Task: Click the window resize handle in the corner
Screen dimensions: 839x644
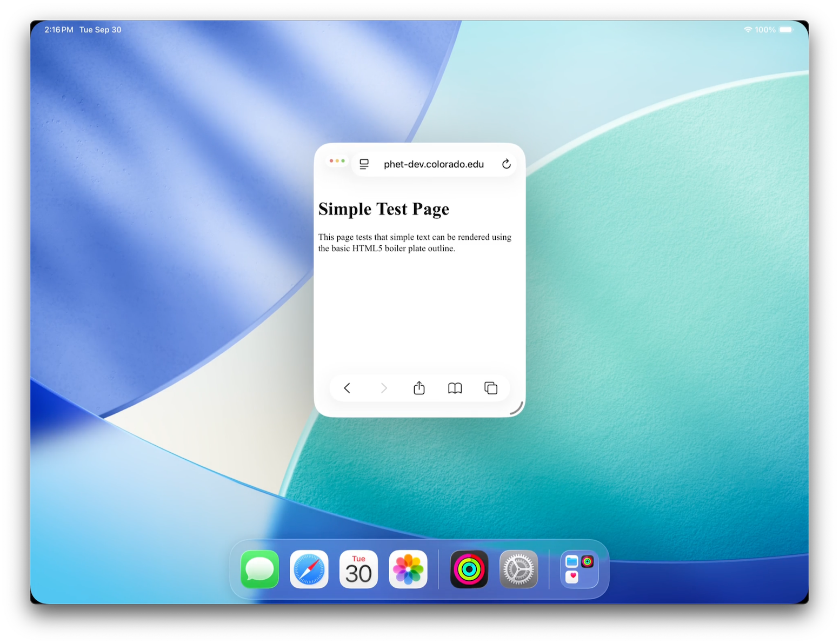Action: pyautogui.click(x=517, y=408)
